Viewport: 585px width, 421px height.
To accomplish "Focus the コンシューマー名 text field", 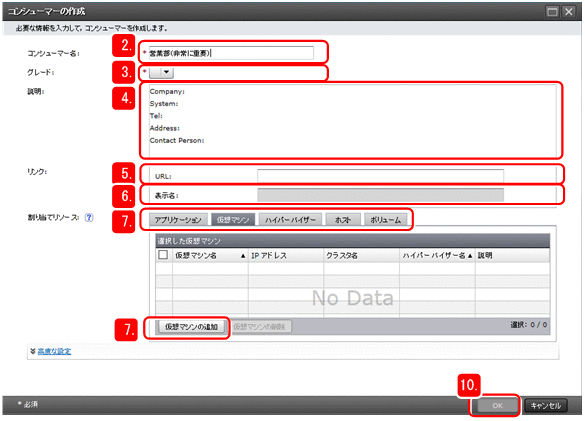I will (x=231, y=53).
